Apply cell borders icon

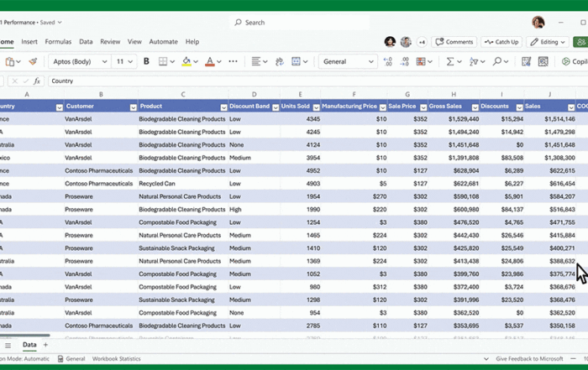click(x=163, y=61)
